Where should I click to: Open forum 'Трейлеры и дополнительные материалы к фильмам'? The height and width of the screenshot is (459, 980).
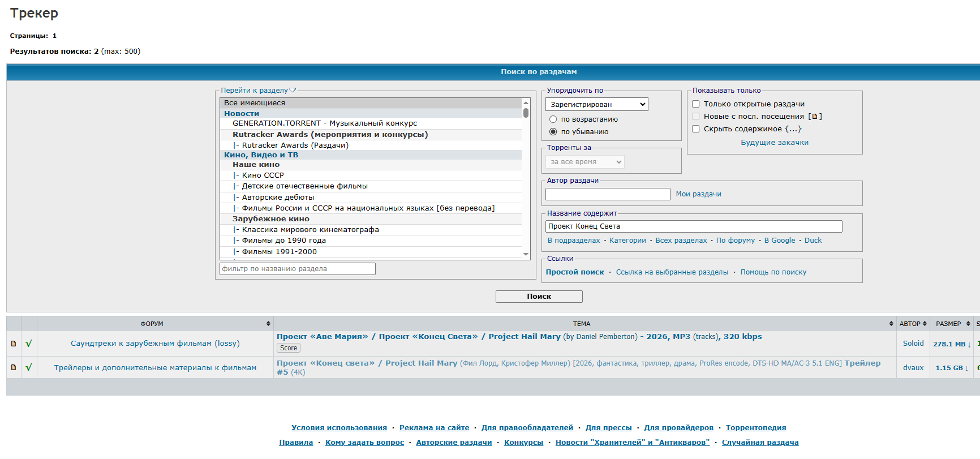(155, 368)
